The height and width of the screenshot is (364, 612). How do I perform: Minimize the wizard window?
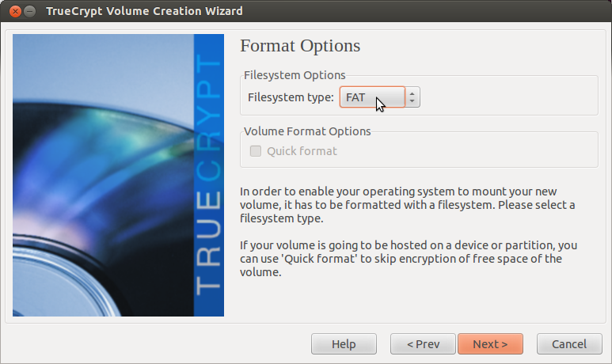29,11
